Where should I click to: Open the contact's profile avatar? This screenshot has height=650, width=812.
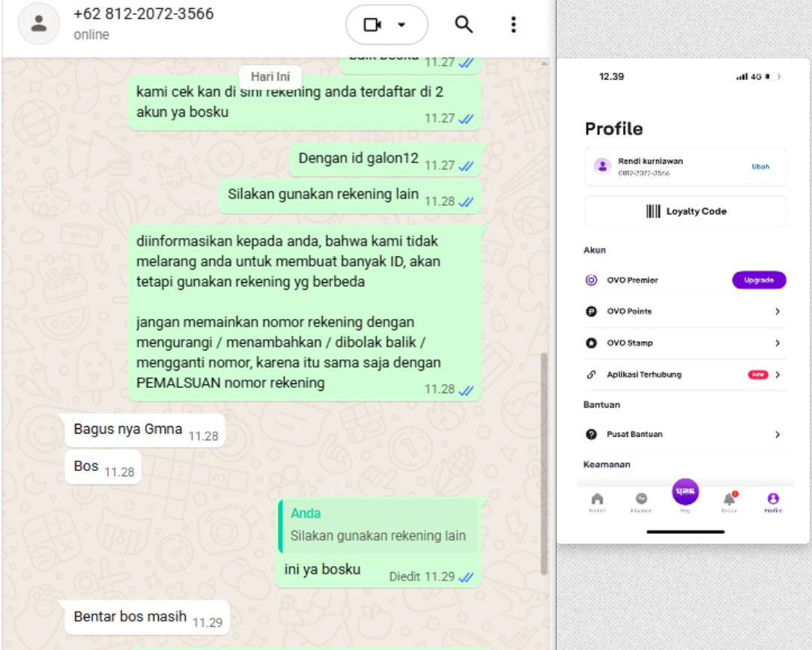tap(39, 24)
